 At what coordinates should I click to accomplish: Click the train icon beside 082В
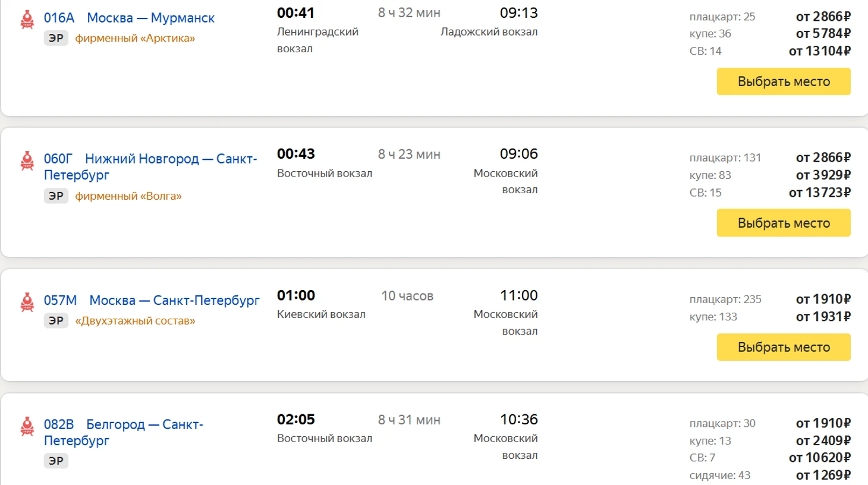click(x=27, y=426)
